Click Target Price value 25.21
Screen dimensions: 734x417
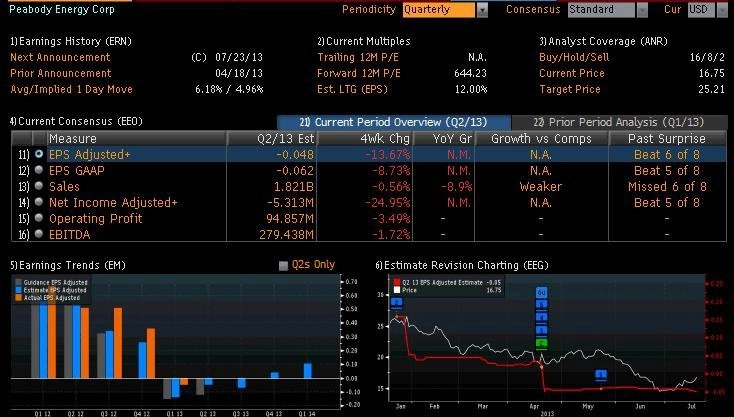click(711, 89)
